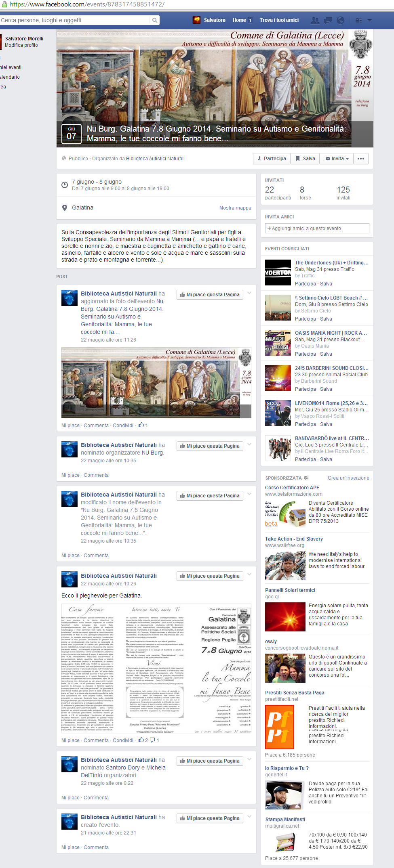Click the Salva button for the event
Image resolution: width=394 pixels, height=868 pixels.
[305, 159]
